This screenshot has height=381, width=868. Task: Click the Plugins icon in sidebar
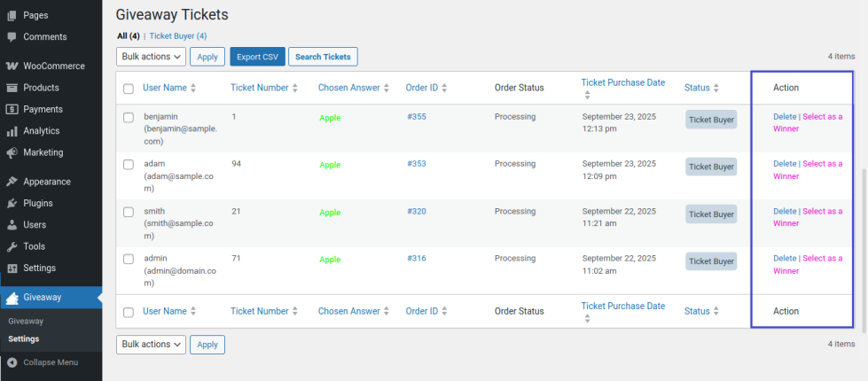pyautogui.click(x=12, y=203)
